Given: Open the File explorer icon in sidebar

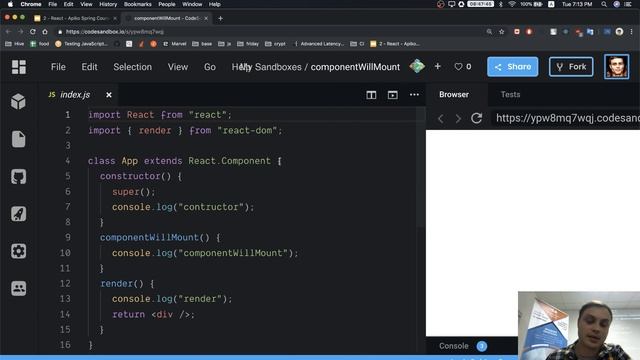Looking at the screenshot, I should (x=18, y=139).
